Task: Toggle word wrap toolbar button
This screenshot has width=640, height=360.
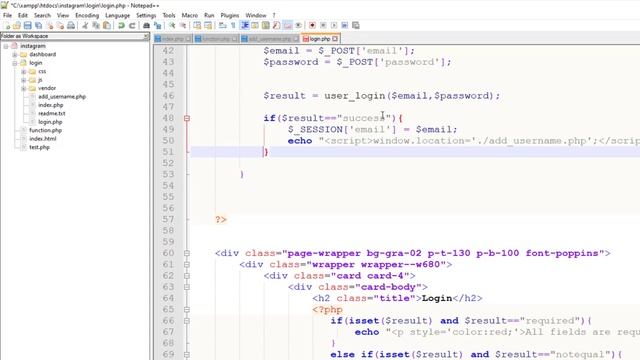Action: [x=222, y=25]
